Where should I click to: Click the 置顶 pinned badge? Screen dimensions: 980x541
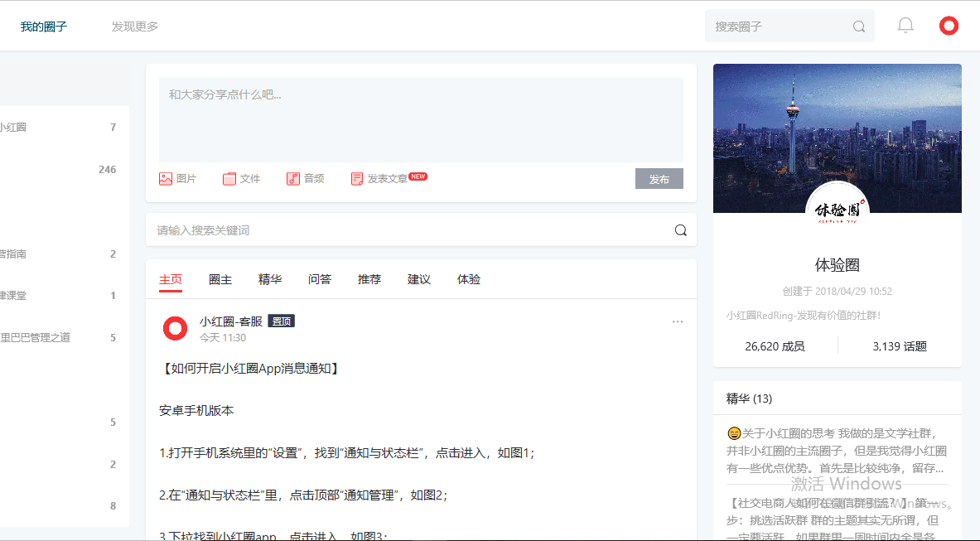[x=282, y=321]
